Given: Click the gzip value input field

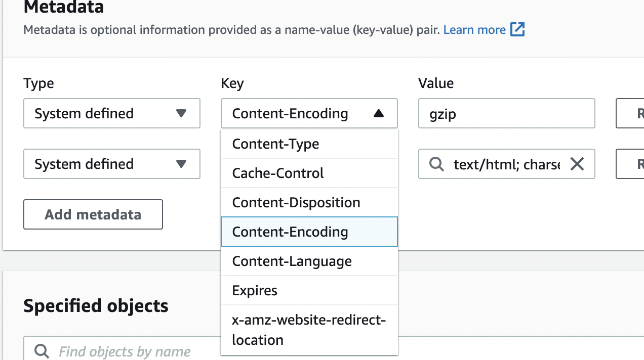Looking at the screenshot, I should [x=506, y=114].
